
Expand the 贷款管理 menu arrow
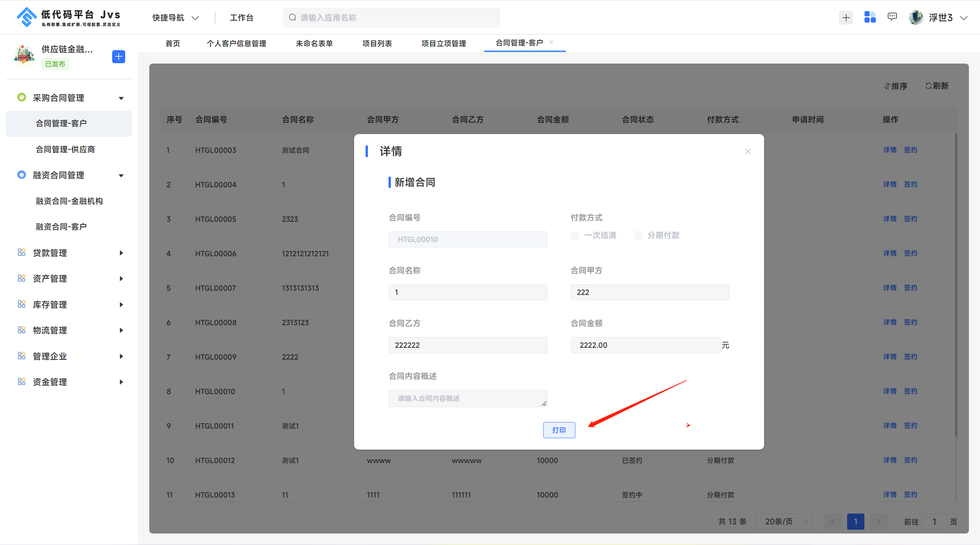121,253
